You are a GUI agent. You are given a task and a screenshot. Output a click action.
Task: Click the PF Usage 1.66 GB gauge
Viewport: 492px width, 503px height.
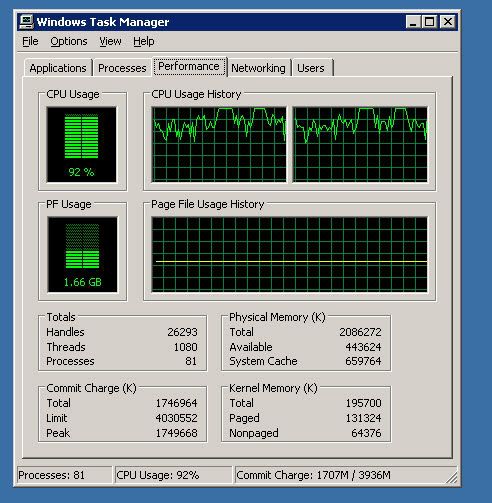(x=82, y=254)
